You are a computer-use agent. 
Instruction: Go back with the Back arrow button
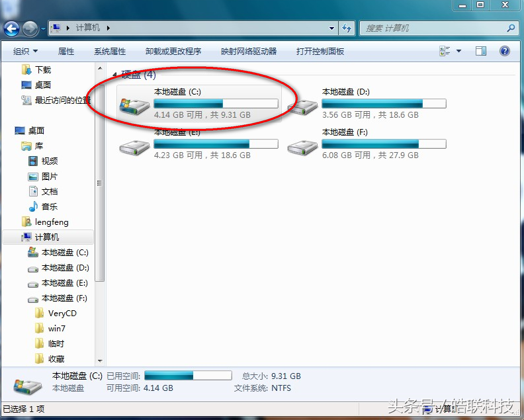pos(11,28)
